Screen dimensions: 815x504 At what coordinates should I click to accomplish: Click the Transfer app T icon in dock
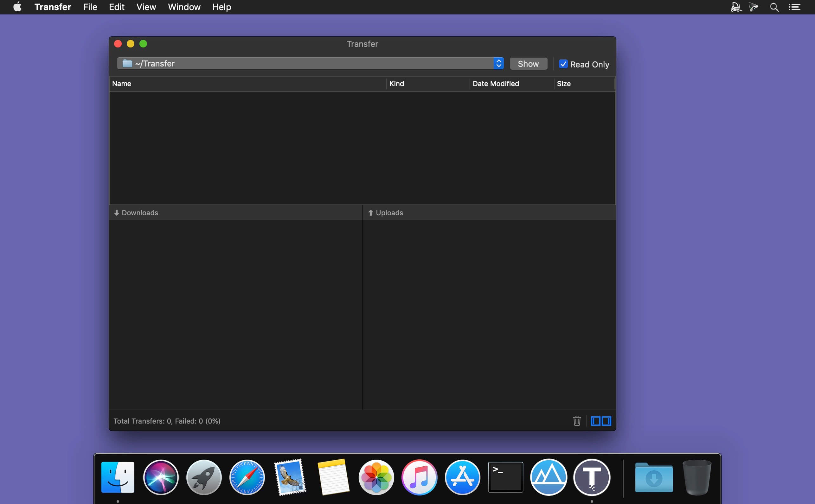[x=592, y=477]
